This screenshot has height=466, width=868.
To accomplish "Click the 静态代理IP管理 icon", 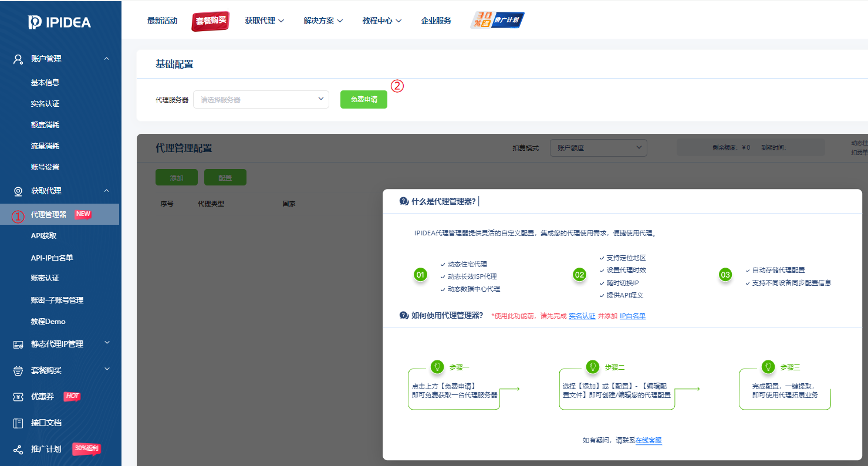I will tap(18, 345).
